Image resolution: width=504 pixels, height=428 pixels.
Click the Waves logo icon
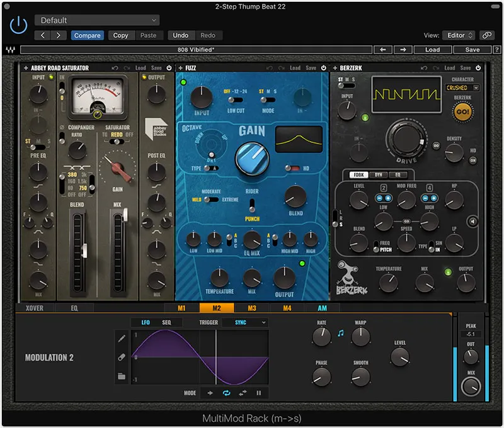tap(10, 50)
